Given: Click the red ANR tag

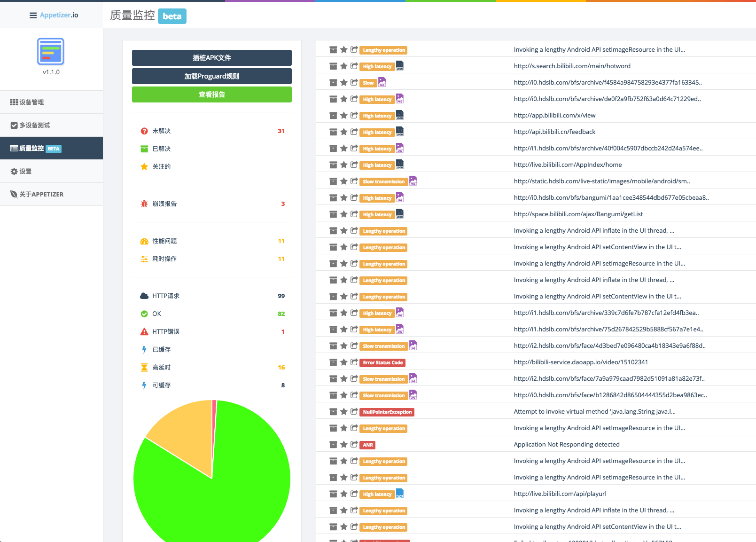Looking at the screenshot, I should tap(367, 445).
